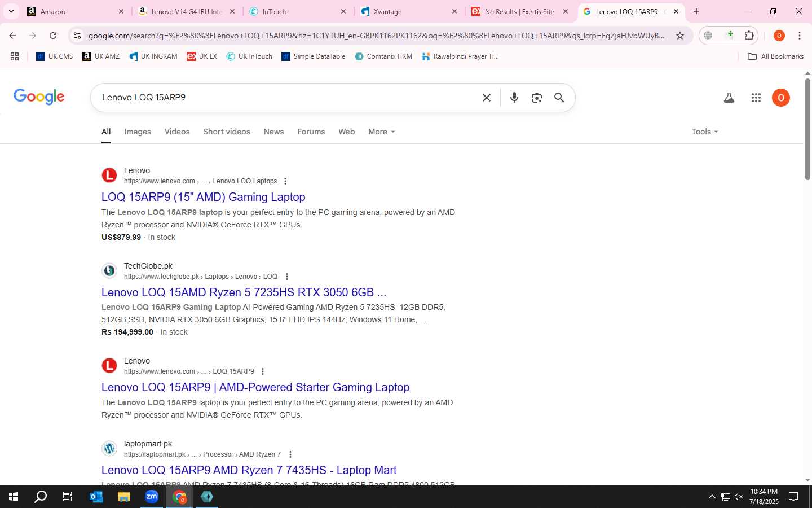The height and width of the screenshot is (508, 812).
Task: Switch to the Exertis No Results tab
Action: pos(519,11)
